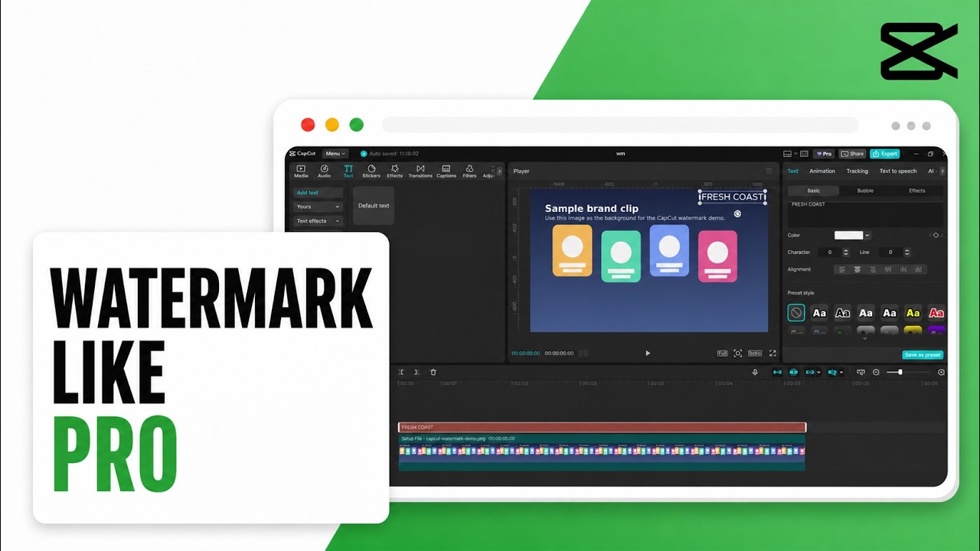Click the Share button
The image size is (980, 551).
(852, 154)
